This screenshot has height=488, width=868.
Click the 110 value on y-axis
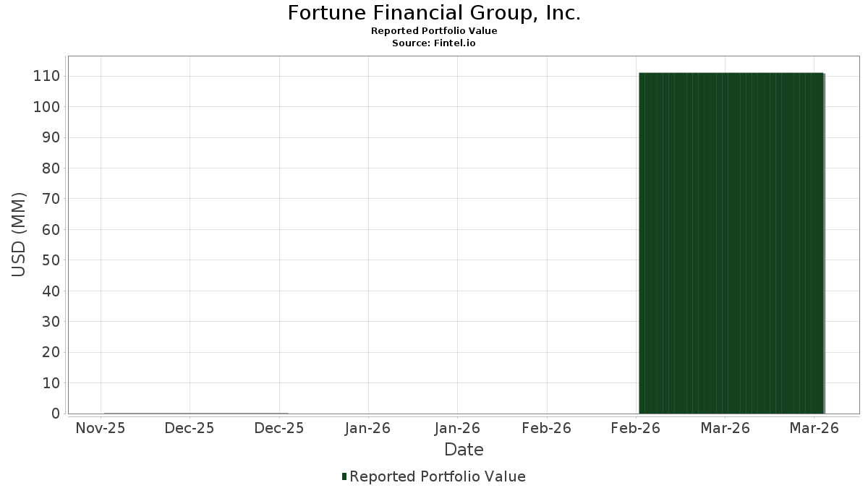[47, 76]
